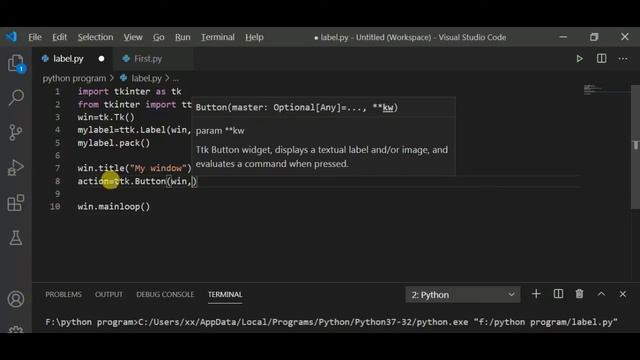Open the 2: Python terminal selector dropdown
The height and width of the screenshot is (360, 640).
click(x=463, y=294)
